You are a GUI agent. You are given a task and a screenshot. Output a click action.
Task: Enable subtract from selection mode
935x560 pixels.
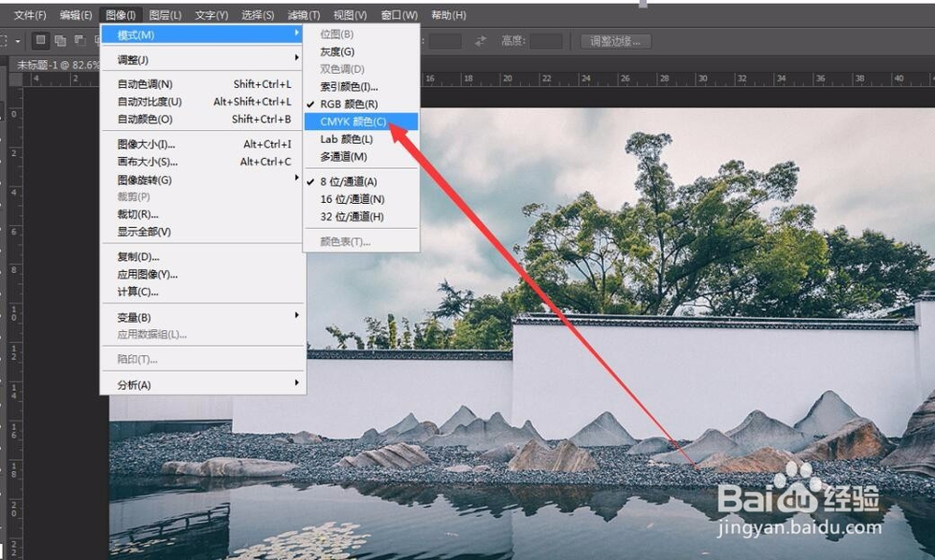point(79,40)
